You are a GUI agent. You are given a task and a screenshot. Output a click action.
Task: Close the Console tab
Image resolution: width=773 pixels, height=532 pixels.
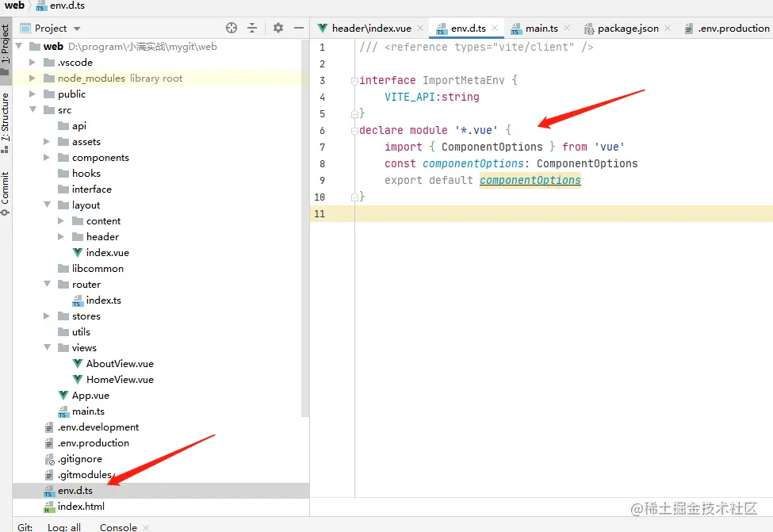[146, 527]
